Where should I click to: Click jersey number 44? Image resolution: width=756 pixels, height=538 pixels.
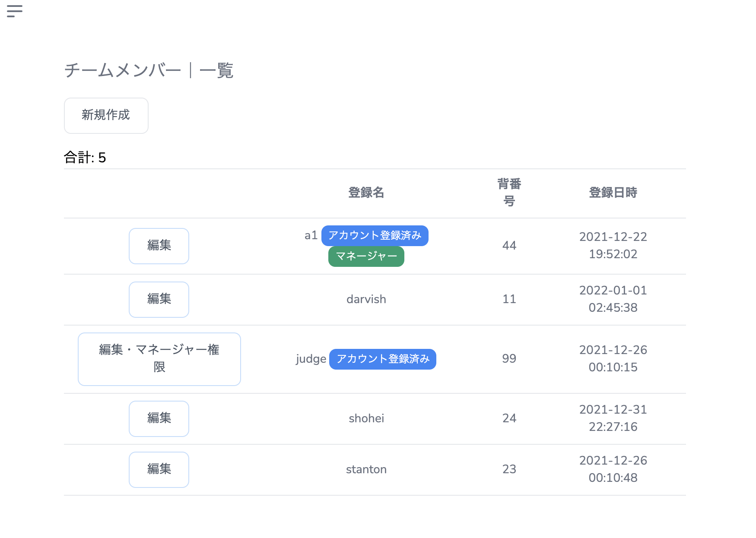(x=509, y=246)
